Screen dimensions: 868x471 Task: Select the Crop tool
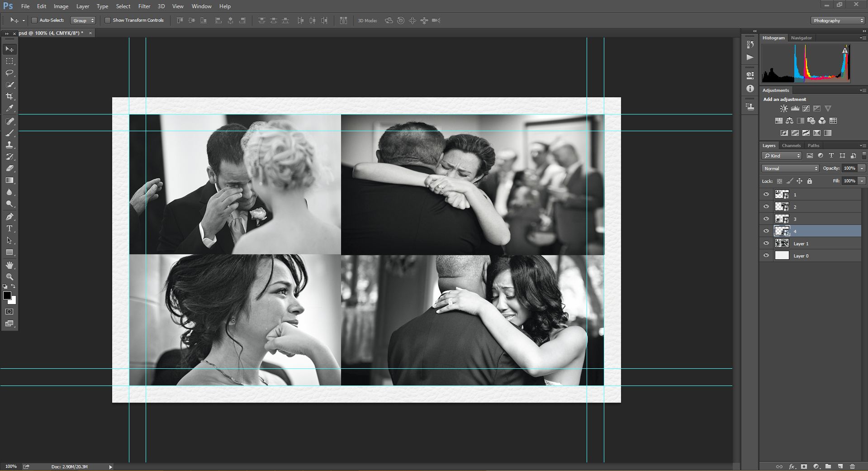click(9, 96)
